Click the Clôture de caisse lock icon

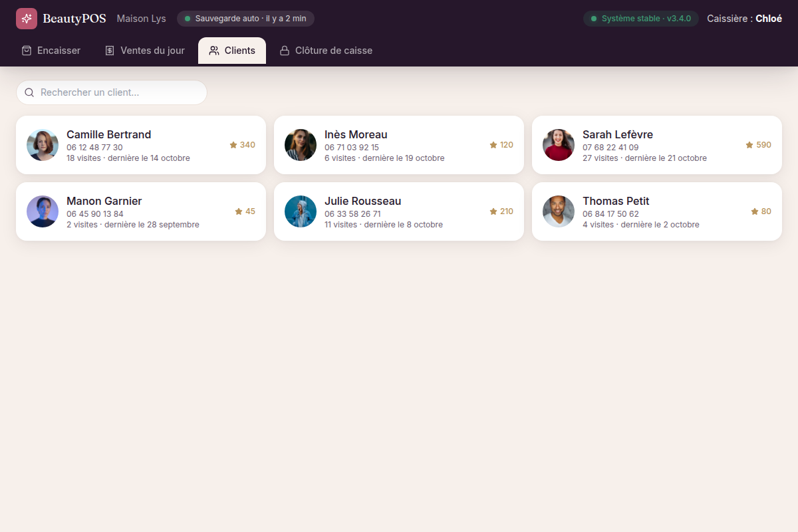click(x=285, y=51)
